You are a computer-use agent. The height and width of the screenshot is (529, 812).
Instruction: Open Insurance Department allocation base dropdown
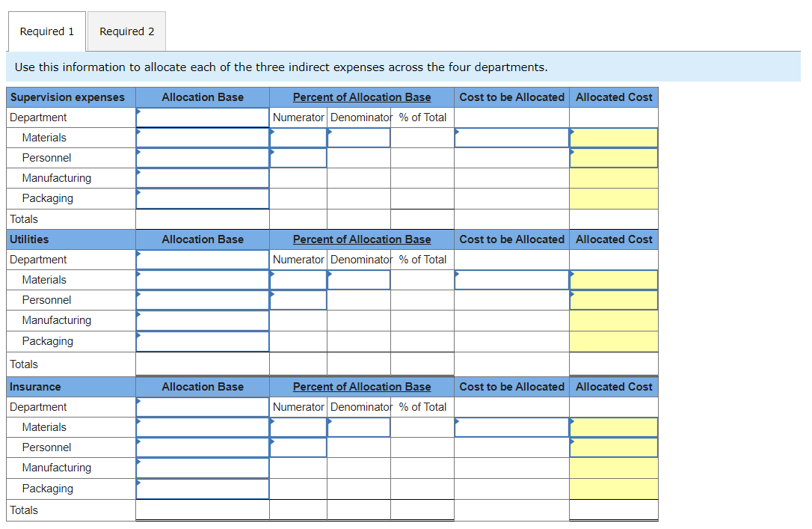(203, 407)
